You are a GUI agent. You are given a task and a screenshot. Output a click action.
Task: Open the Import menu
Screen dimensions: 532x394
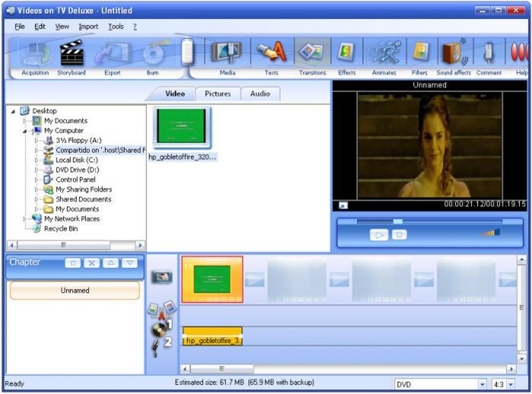pos(88,27)
